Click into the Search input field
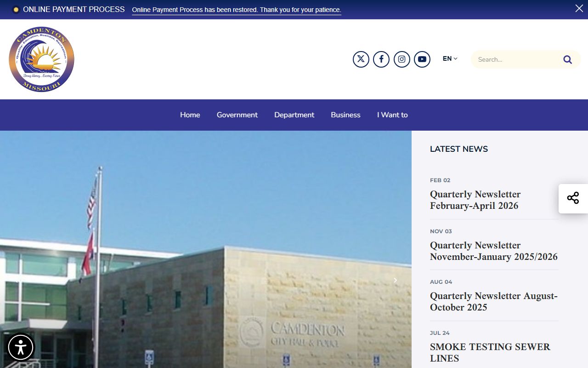588x368 pixels. point(517,59)
